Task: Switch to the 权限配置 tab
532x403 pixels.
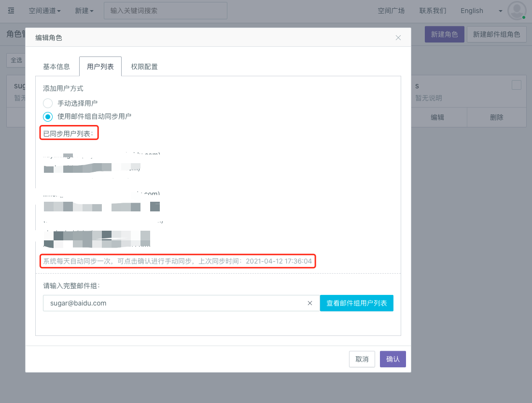Action: click(144, 67)
